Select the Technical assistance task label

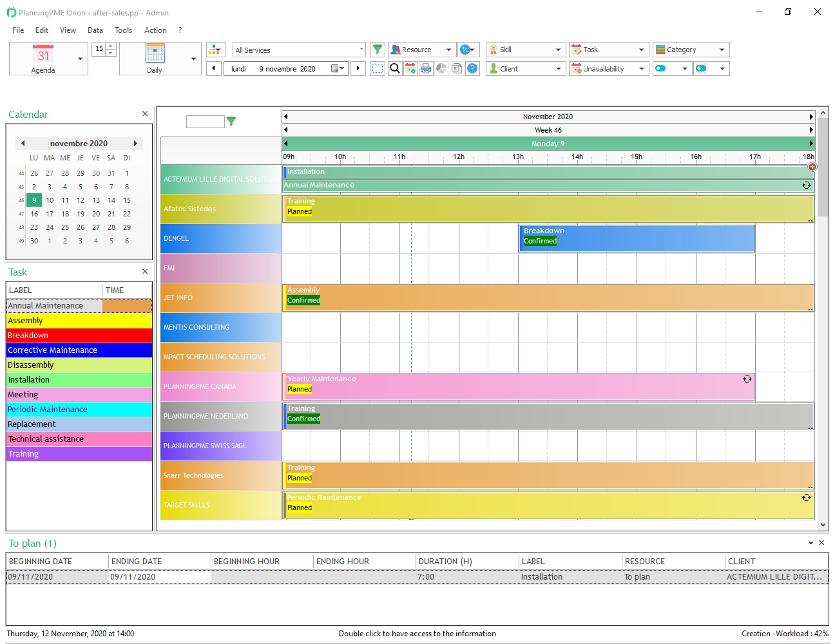(79, 439)
